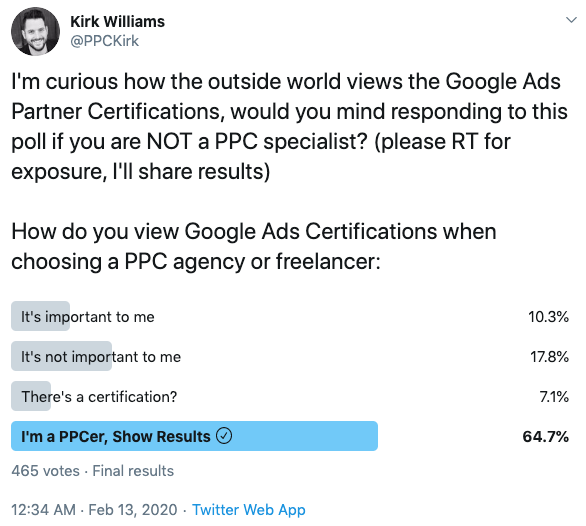Viewport: 586px width, 526px height.
Task: Select the "I'm a PPCer, Show Results" bar
Action: coord(194,436)
